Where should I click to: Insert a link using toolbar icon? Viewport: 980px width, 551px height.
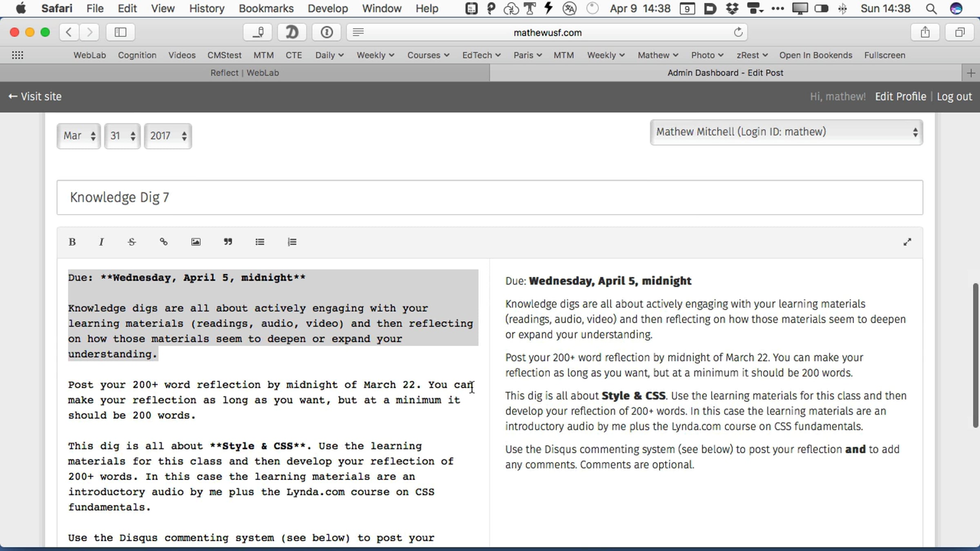tap(164, 242)
